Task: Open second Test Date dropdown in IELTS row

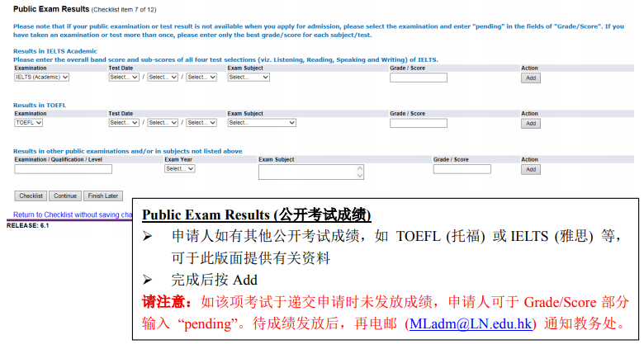Action: tap(163, 78)
